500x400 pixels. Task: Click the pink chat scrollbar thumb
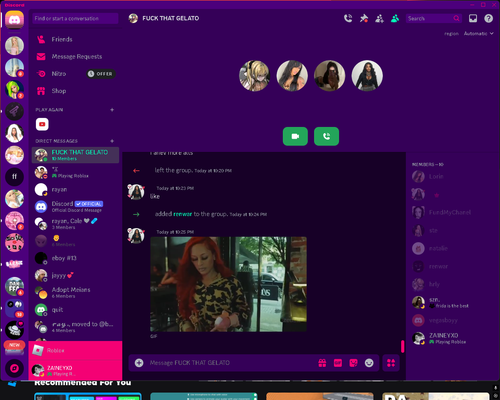pyautogui.click(x=403, y=346)
